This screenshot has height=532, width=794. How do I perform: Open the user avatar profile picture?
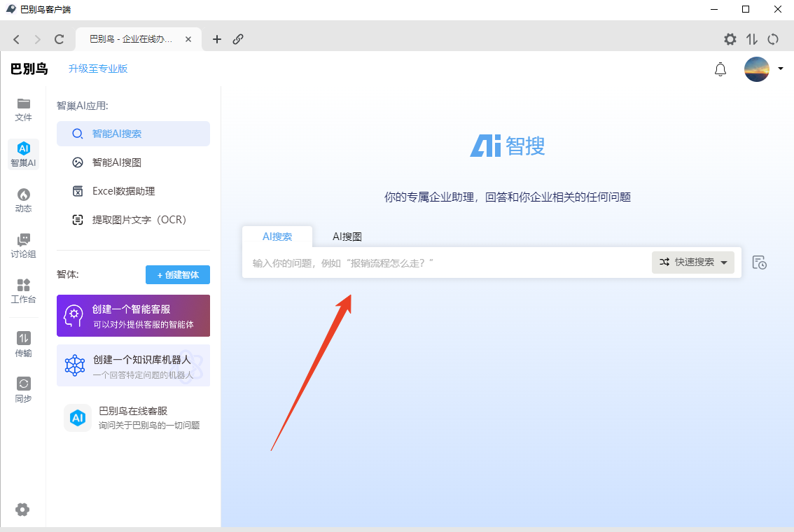(x=756, y=69)
